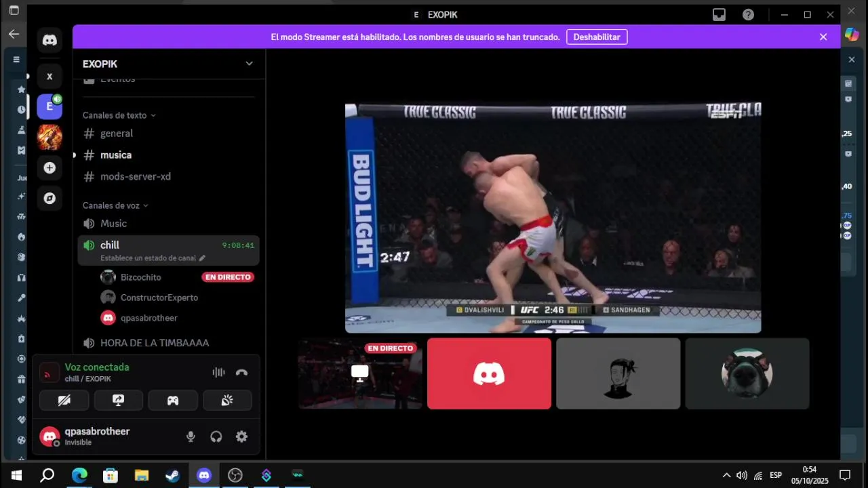868x488 pixels.
Task: Click the EN DIRECTO badge beside Bizcochito
Action: pos(228,277)
